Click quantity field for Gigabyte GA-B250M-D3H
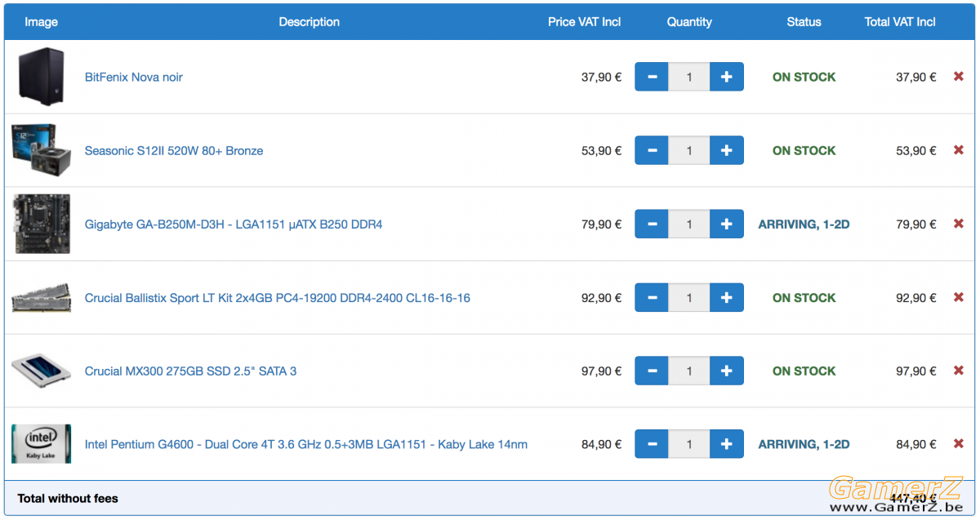 coord(689,224)
